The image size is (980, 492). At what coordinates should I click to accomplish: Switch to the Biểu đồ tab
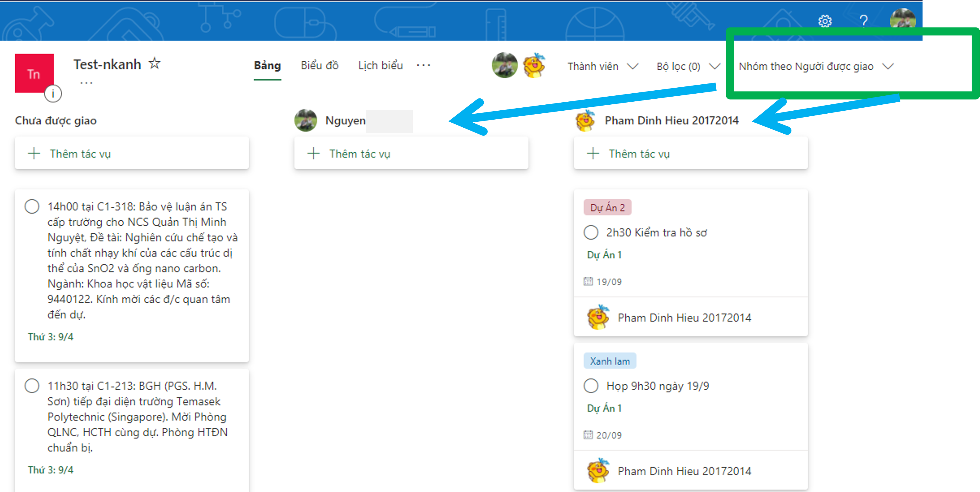coord(320,66)
